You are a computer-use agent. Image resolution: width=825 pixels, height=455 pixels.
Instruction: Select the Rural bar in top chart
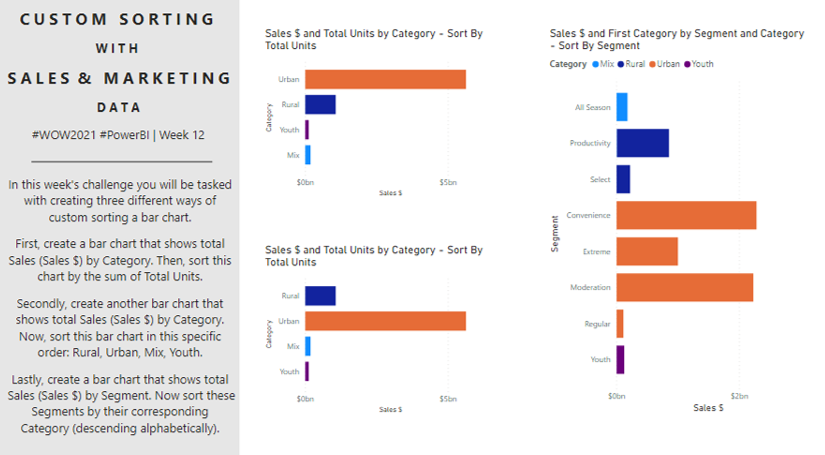click(320, 104)
